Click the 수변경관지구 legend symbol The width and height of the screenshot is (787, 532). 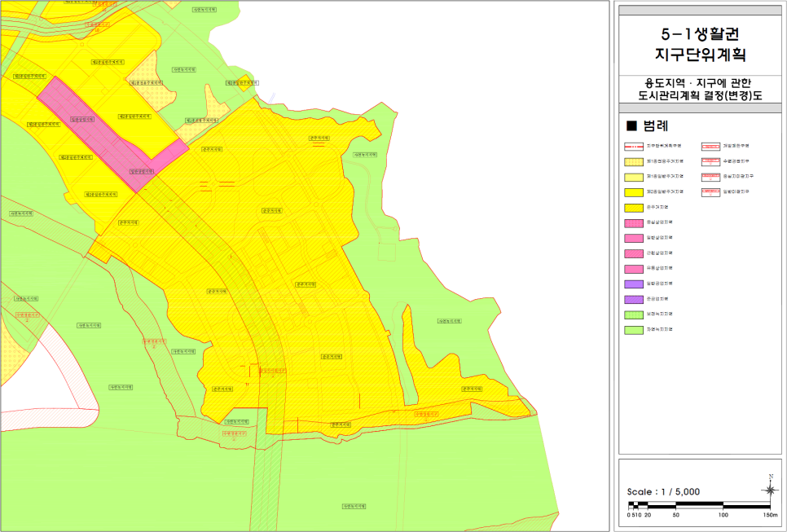click(x=710, y=161)
